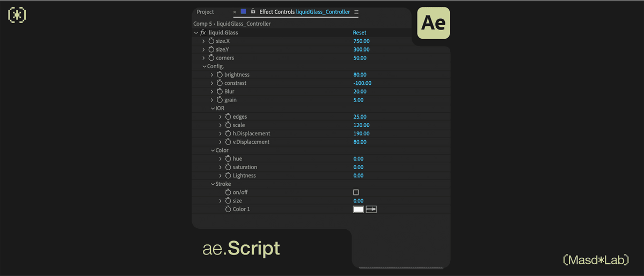Click the panel lock icon

(253, 11)
